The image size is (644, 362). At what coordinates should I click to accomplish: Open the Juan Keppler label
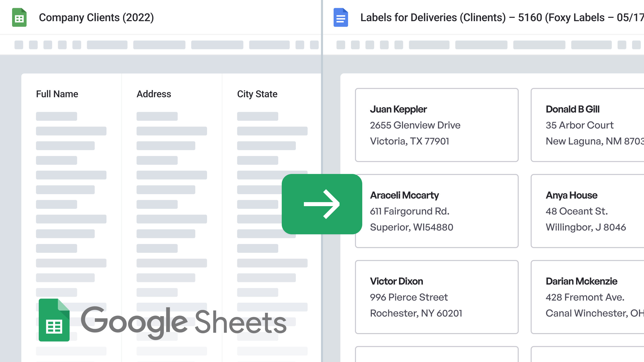tap(437, 125)
